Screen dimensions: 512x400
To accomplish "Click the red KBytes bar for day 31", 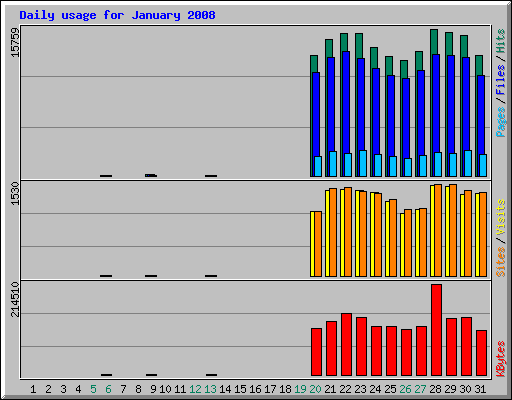I will point(481,353).
